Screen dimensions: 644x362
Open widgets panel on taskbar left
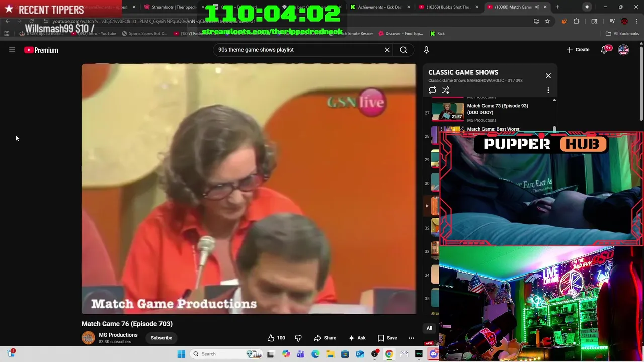coord(11,353)
